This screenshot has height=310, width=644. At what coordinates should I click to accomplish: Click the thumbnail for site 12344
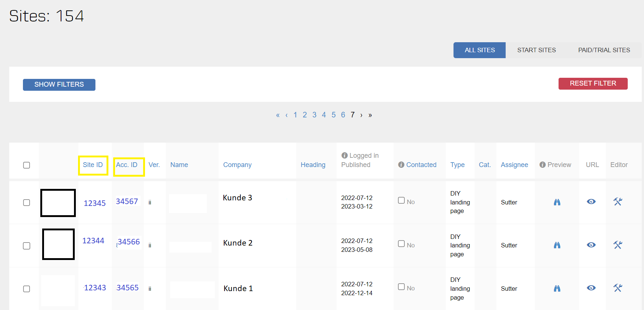[x=58, y=244]
